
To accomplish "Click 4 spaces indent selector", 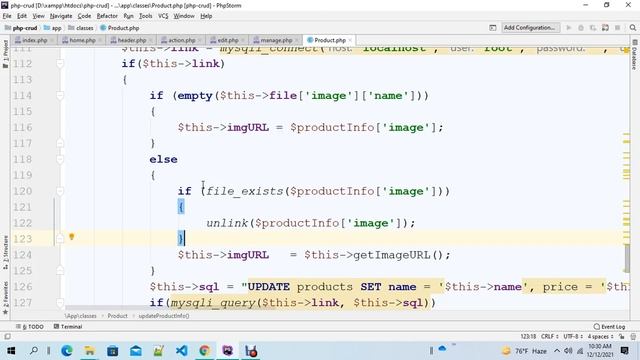I will [x=600, y=337].
